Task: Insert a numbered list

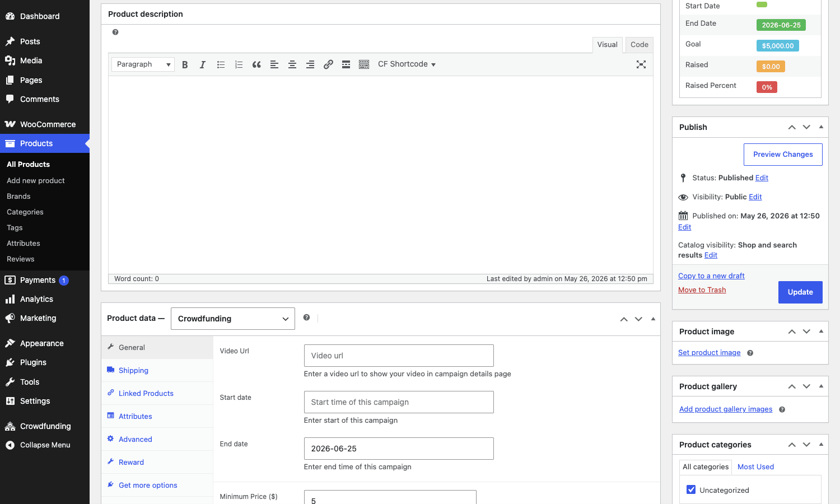Action: click(239, 64)
